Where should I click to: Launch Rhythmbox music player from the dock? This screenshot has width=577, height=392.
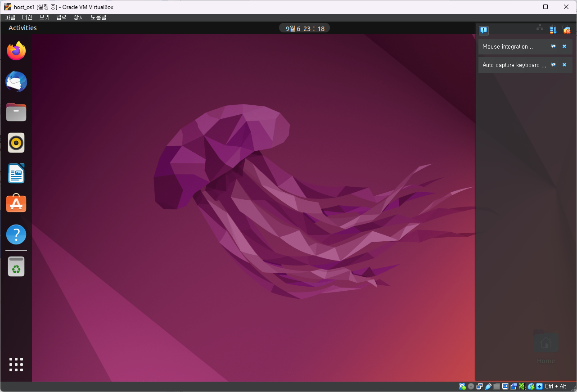point(16,143)
